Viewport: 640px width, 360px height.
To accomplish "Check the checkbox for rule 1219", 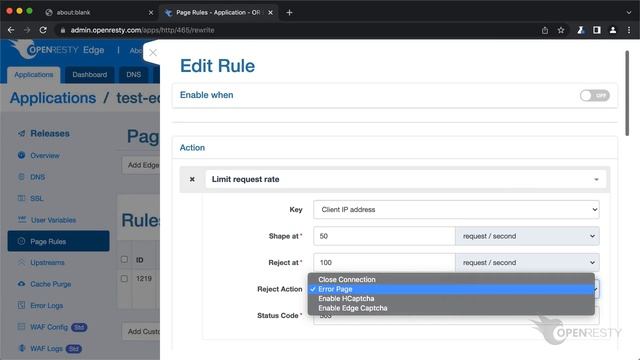I will [x=124, y=278].
